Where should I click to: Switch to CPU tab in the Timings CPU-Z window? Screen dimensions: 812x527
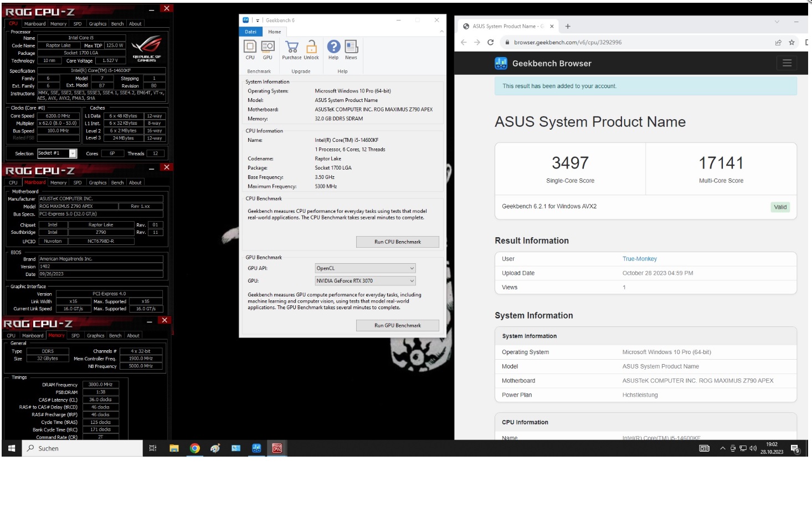coord(11,336)
